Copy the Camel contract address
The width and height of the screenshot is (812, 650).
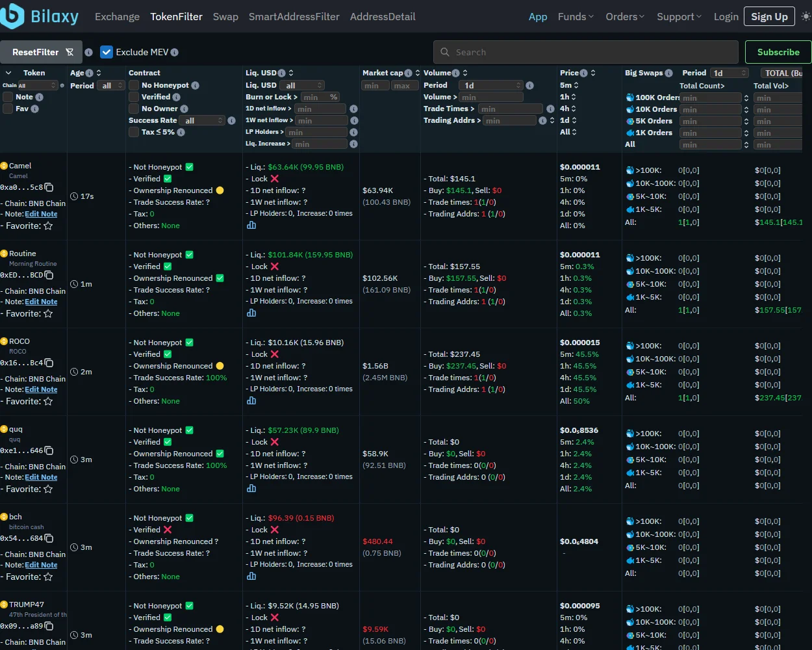click(49, 187)
